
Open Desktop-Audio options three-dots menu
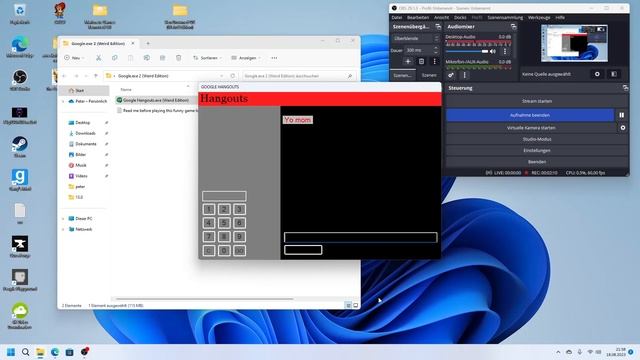[505, 51]
